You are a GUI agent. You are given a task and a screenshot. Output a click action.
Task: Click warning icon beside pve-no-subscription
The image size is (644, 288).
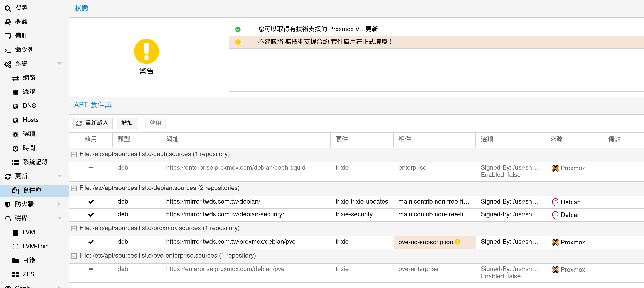pyautogui.click(x=457, y=242)
